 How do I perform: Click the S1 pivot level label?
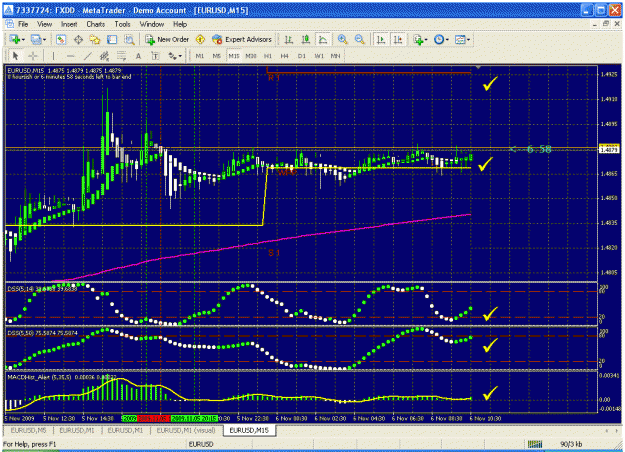click(274, 253)
